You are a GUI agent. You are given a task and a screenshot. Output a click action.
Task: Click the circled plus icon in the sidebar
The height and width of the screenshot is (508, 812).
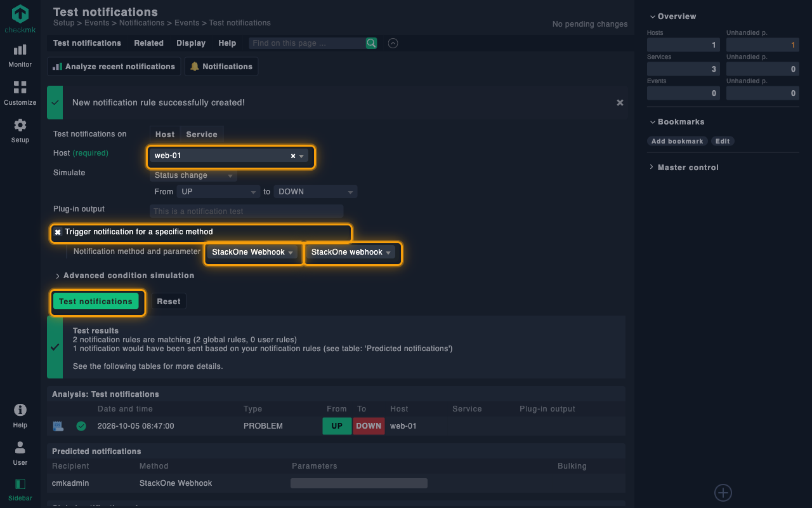tap(723, 492)
